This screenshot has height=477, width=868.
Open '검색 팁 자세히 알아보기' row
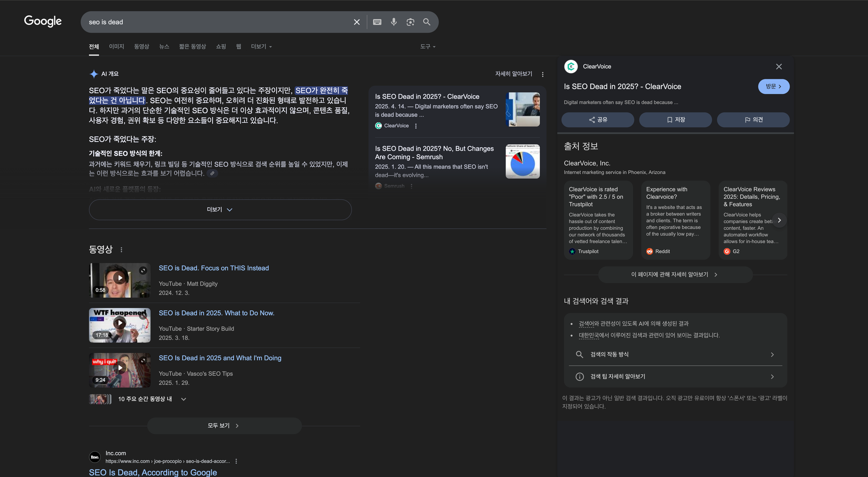pos(675,377)
